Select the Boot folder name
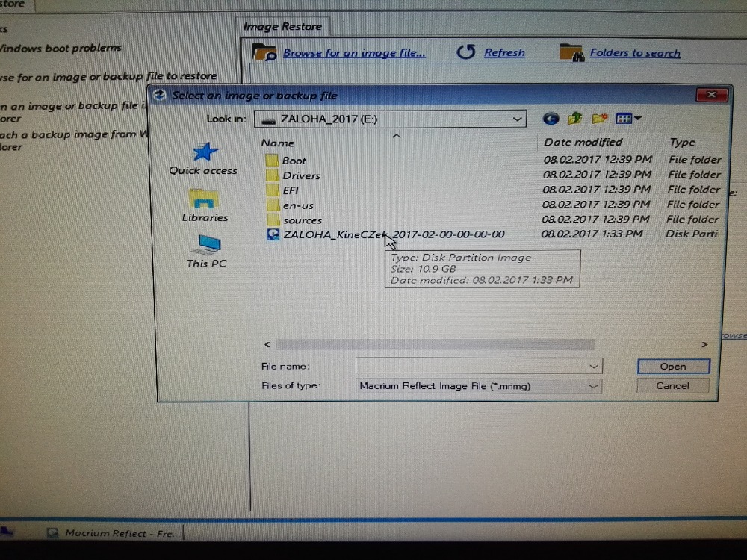This screenshot has width=747, height=560. point(294,161)
